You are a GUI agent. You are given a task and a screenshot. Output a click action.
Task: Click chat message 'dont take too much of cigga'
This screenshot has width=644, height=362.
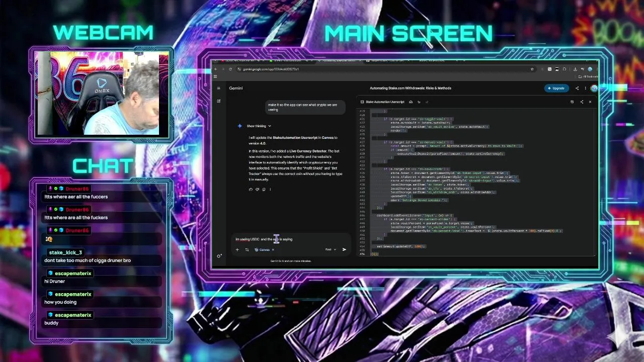[x=88, y=260]
